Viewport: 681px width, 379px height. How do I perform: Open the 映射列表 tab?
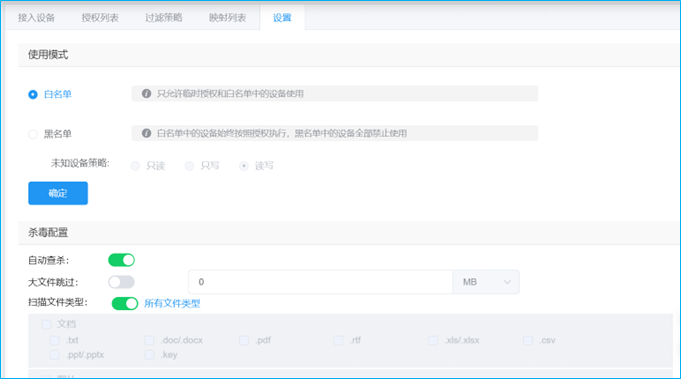[228, 18]
